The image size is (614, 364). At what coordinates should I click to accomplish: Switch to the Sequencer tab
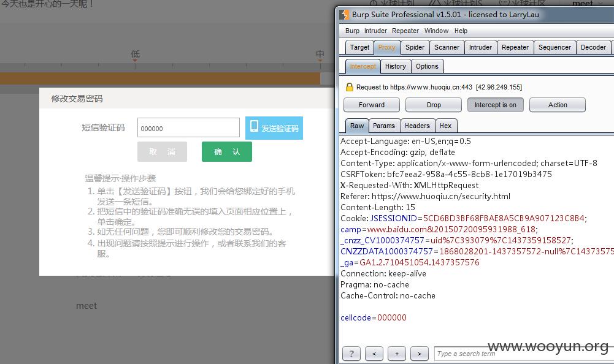coord(555,47)
